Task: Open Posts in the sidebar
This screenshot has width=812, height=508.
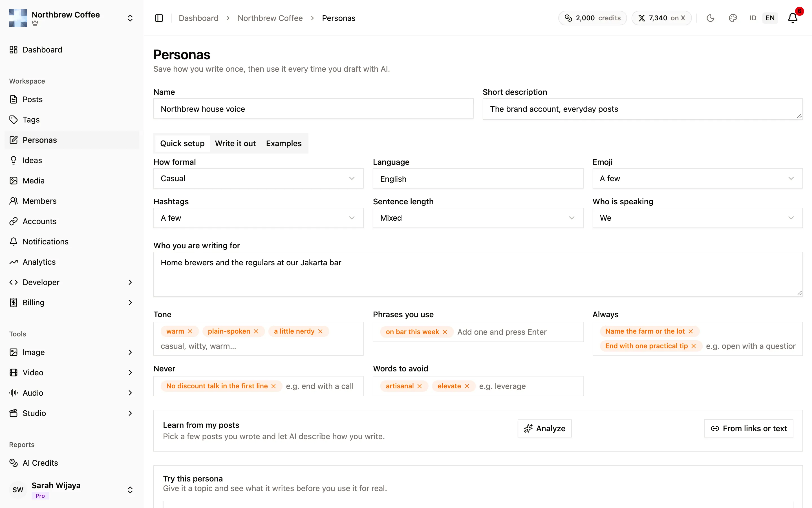Action: (x=72, y=99)
